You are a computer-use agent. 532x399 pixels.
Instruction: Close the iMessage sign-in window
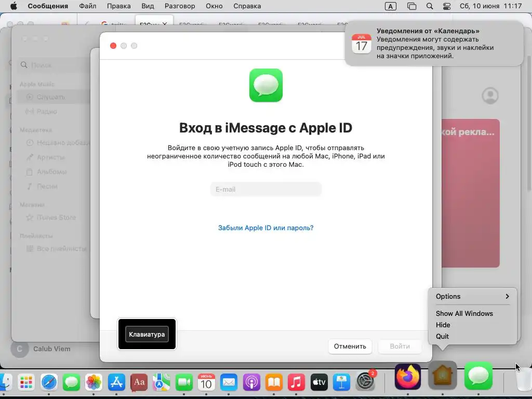pos(113,46)
